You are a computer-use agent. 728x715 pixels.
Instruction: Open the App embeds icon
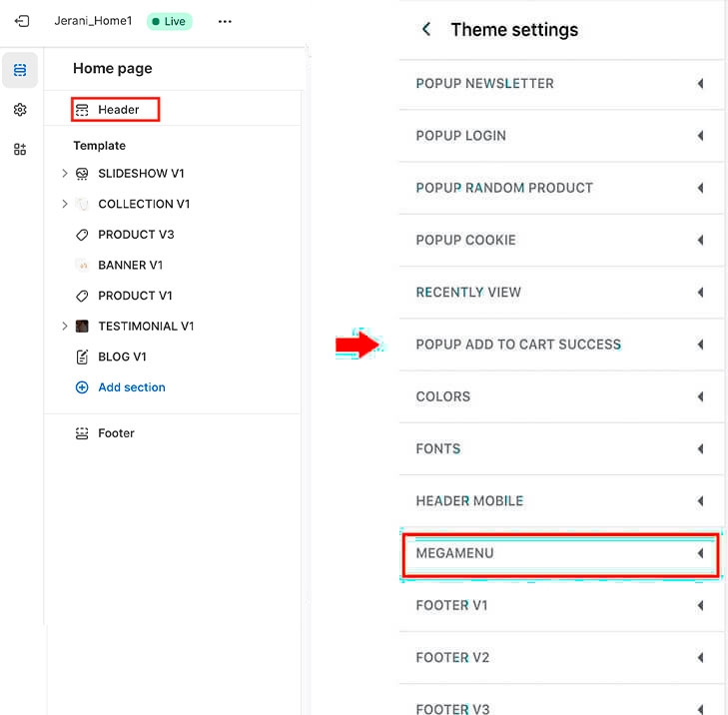point(20,149)
